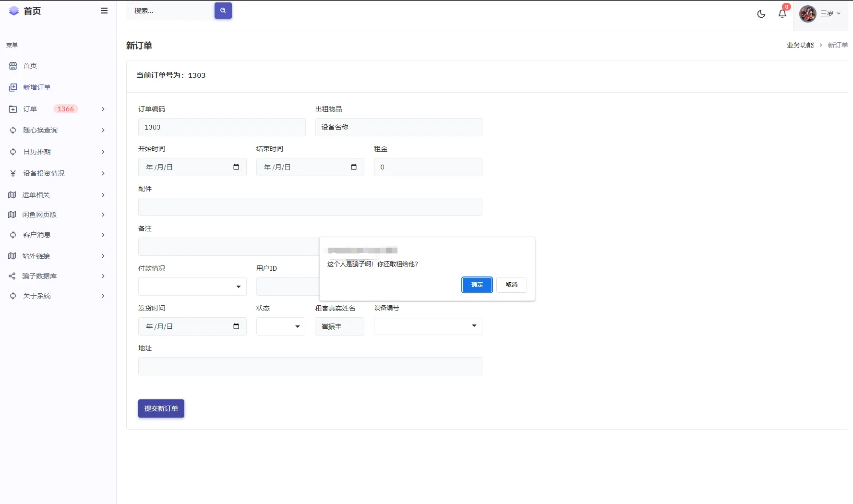The image size is (853, 504).
Task: Dismiss the warning dialog with 取消
Action: [512, 285]
